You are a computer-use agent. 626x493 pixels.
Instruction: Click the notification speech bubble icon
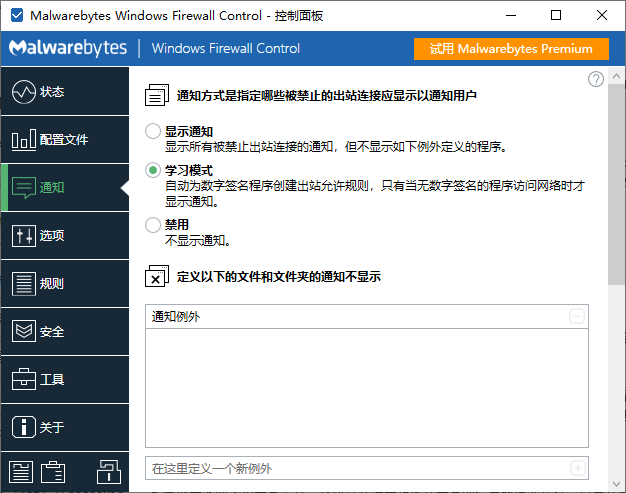(24, 188)
